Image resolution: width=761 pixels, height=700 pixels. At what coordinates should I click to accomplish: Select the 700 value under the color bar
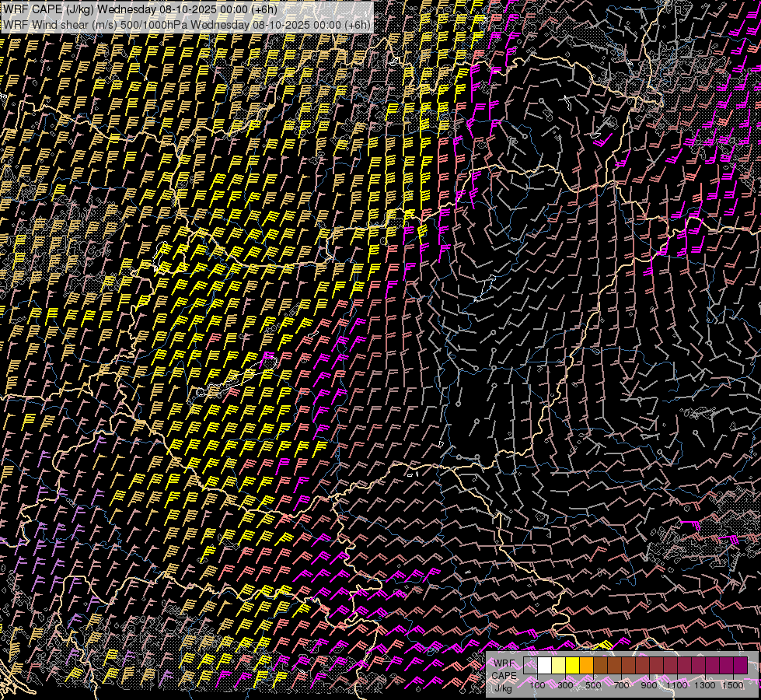coord(621,685)
